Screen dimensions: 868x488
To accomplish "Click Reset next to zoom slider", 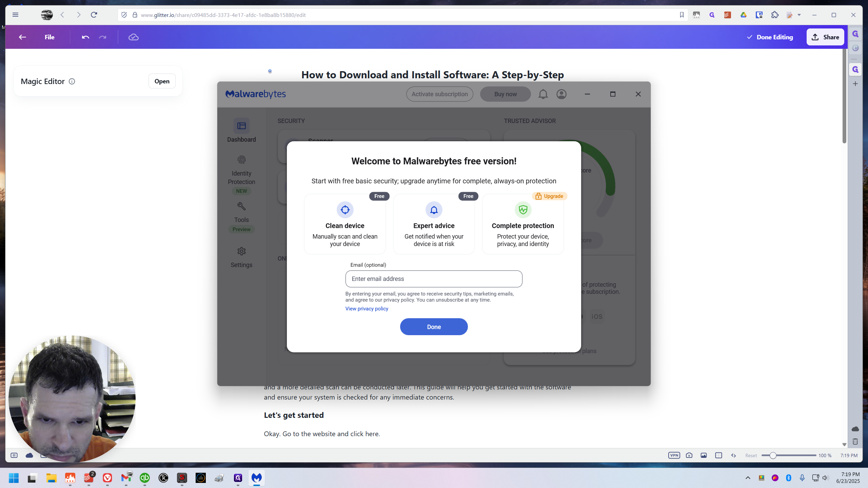I will click(751, 455).
